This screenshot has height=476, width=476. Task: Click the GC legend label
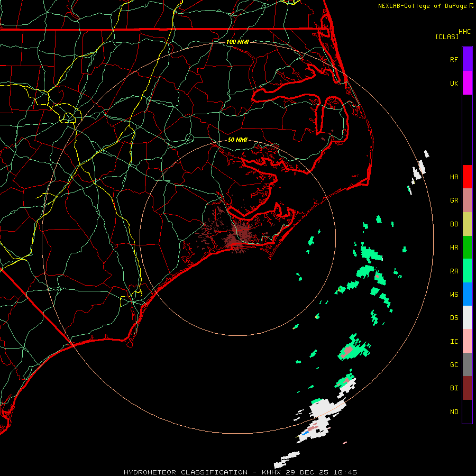click(454, 364)
